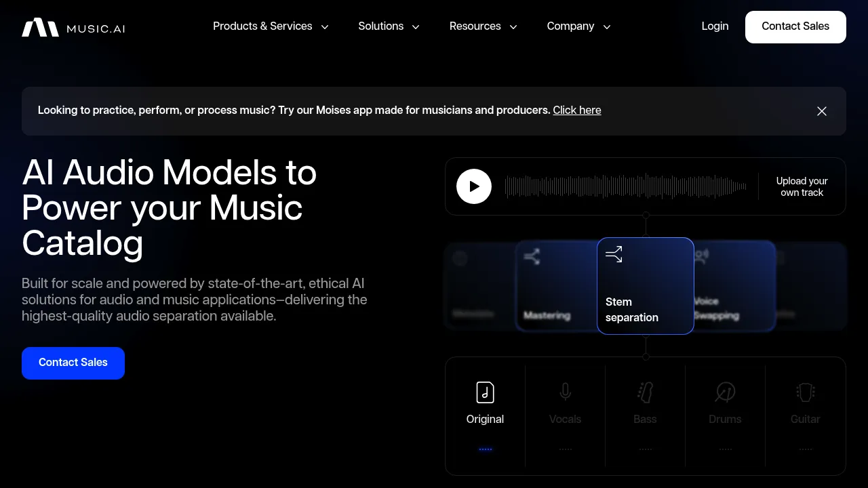Viewport: 868px width, 488px height.
Task: Click the Music.AI logo
Action: 73,27
